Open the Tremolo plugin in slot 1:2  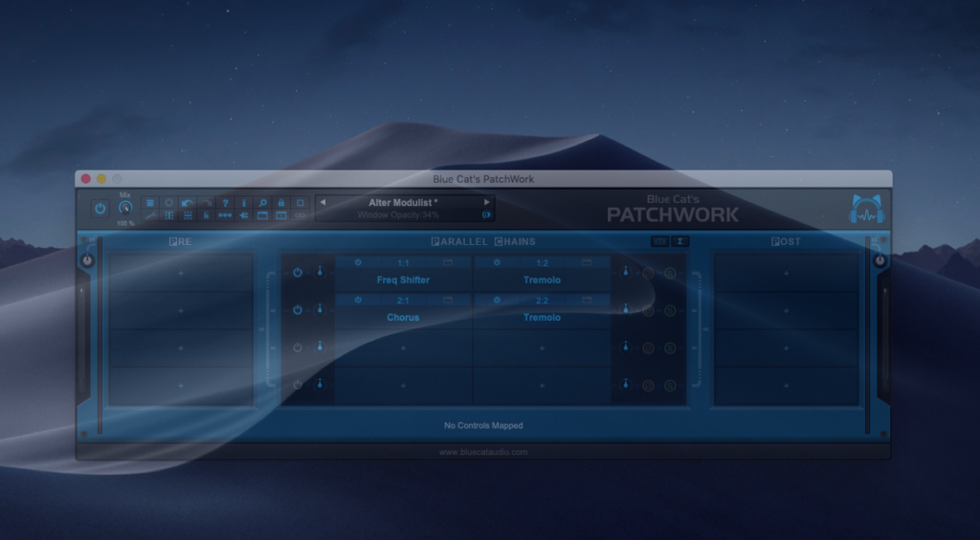pyautogui.click(x=542, y=280)
